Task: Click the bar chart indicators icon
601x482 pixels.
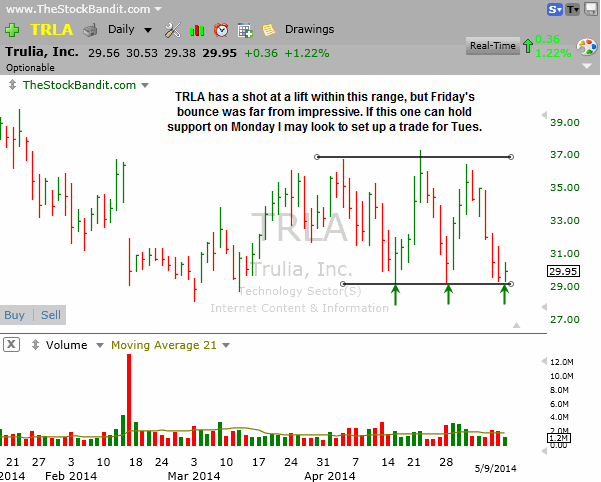Action: click(x=197, y=30)
